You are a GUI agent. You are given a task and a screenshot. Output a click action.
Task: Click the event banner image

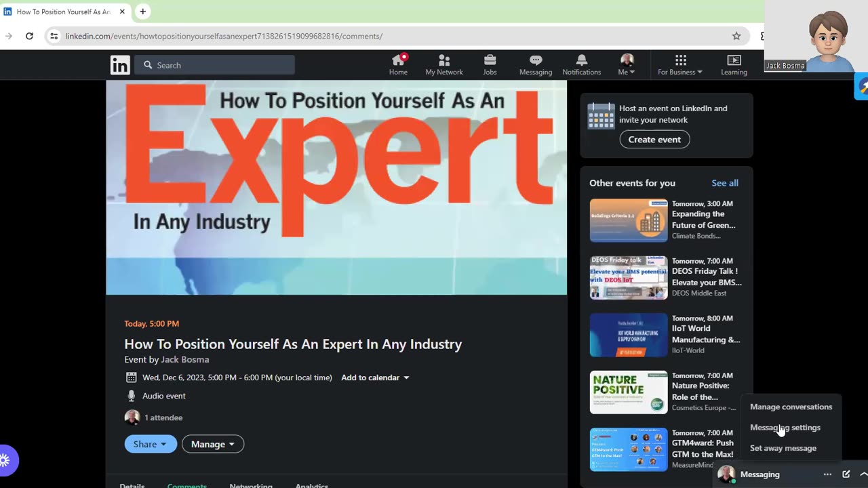pos(336,188)
